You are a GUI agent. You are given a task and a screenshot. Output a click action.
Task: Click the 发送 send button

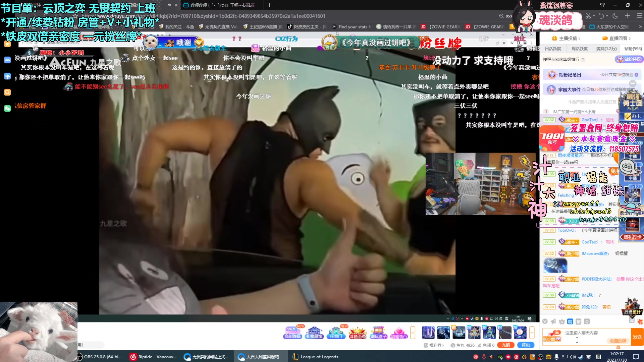tap(637, 337)
